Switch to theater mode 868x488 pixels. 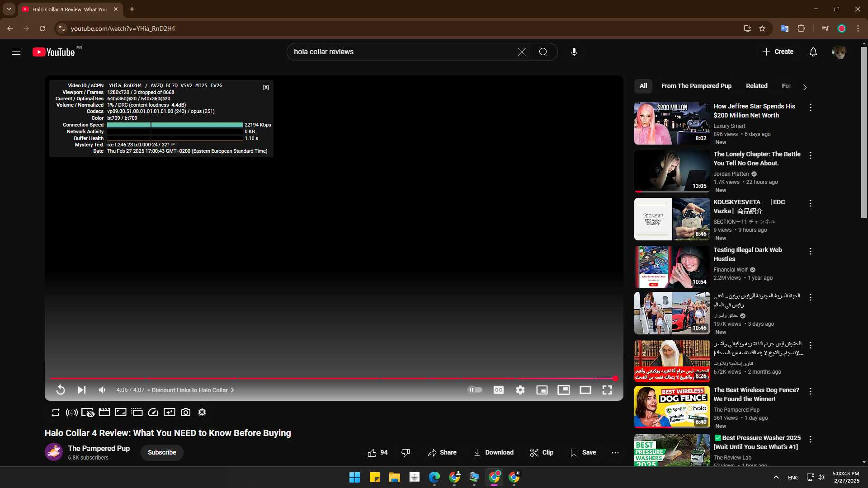pos(585,390)
